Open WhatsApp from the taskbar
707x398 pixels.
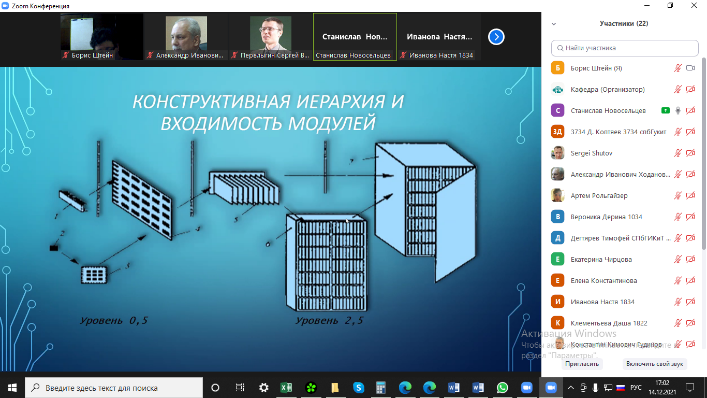tap(502, 388)
